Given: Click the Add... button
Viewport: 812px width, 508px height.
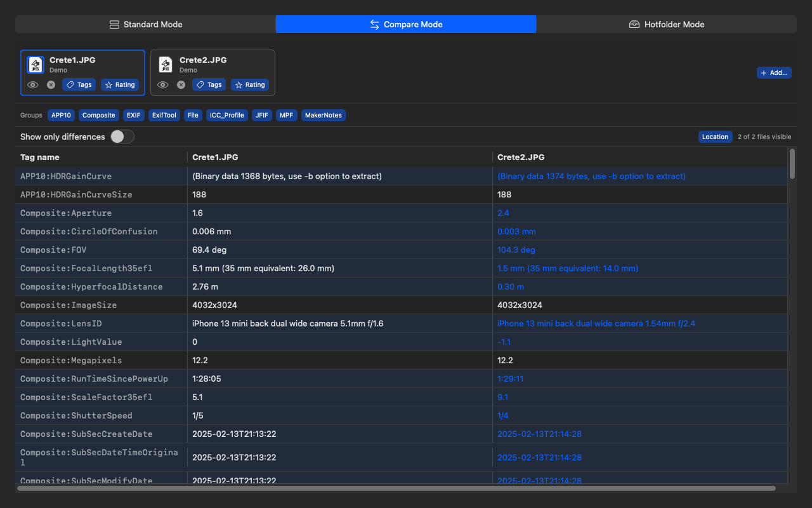Looking at the screenshot, I should [774, 72].
